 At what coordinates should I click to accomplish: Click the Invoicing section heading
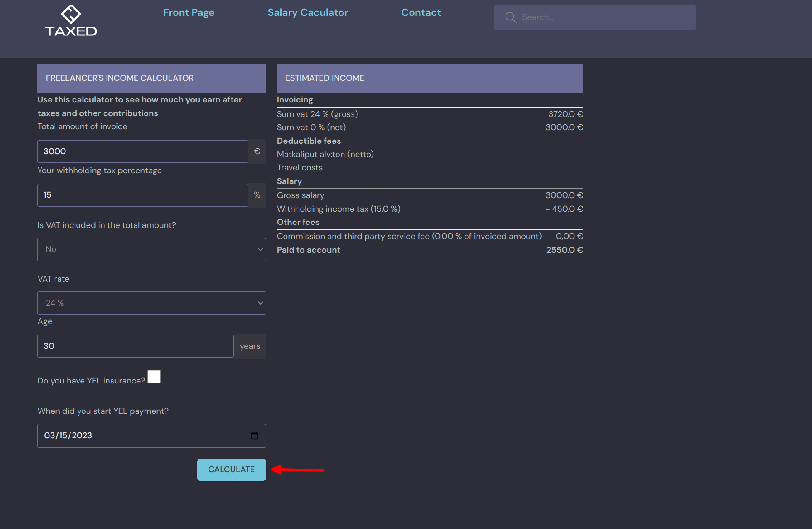[x=295, y=100]
